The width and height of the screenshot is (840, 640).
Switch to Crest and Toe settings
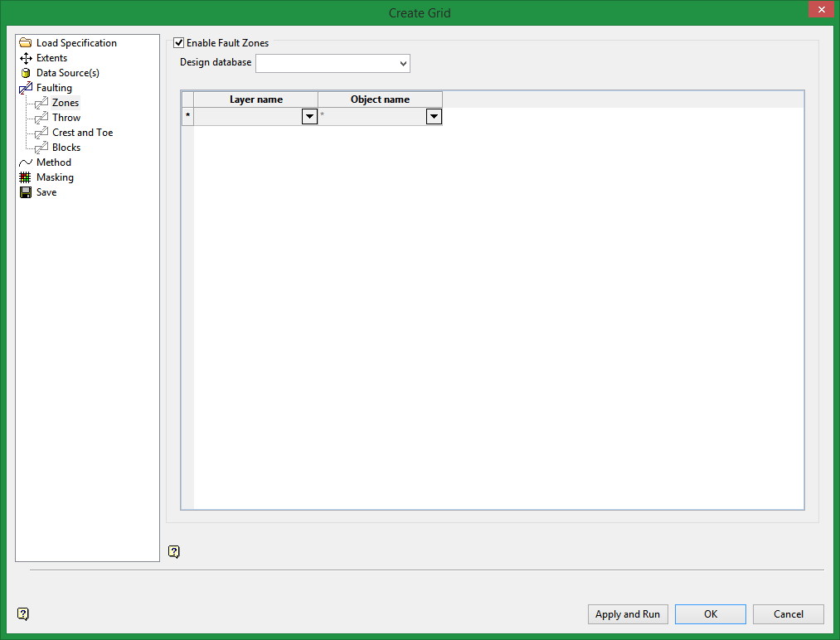click(82, 133)
